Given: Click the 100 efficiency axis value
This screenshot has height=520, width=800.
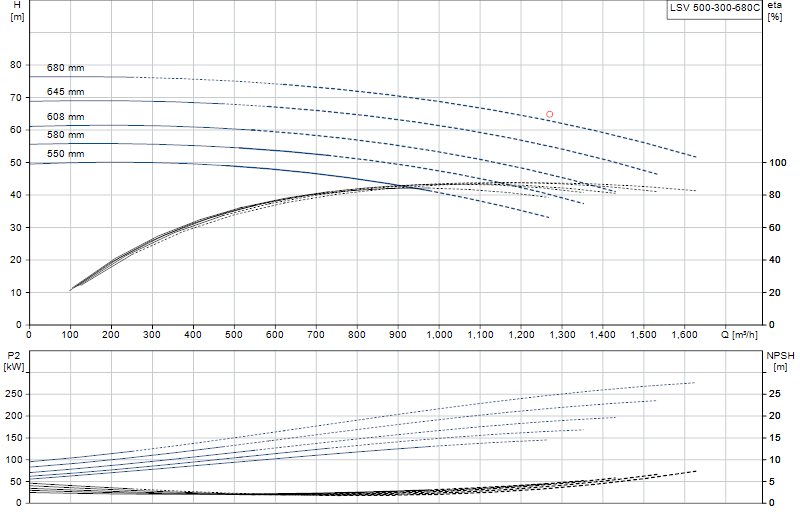Looking at the screenshot, I should point(778,163).
